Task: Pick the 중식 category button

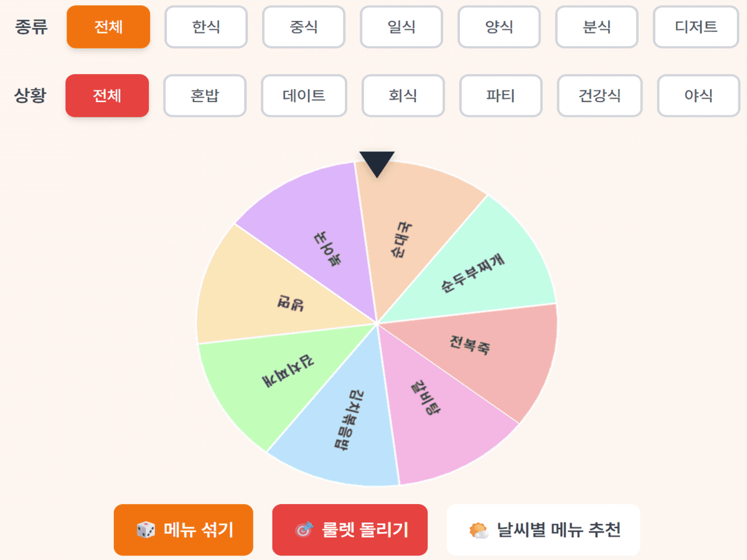Action: [304, 27]
